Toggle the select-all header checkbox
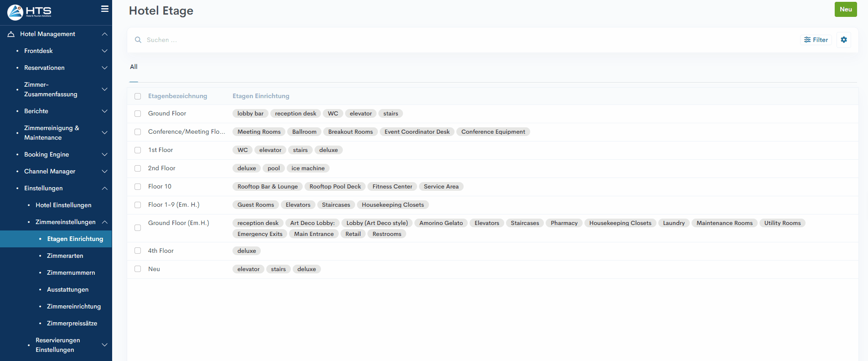This screenshot has height=361, width=868. point(138,96)
